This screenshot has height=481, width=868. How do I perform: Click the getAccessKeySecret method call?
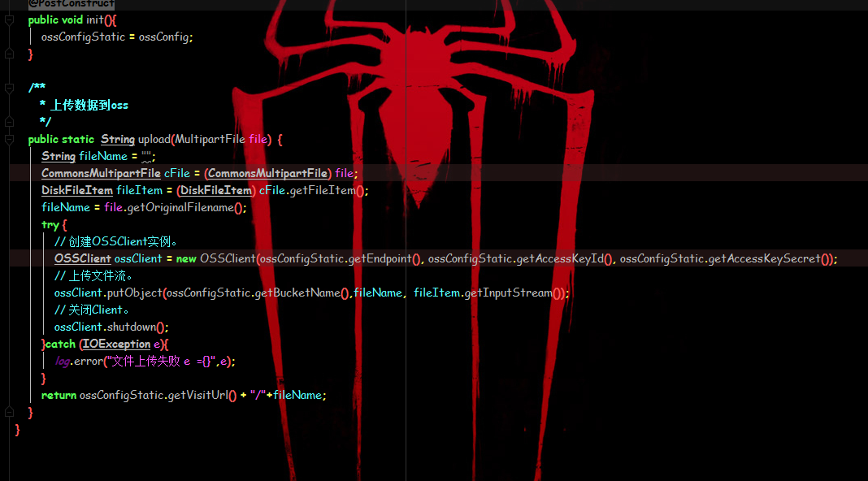pos(765,259)
